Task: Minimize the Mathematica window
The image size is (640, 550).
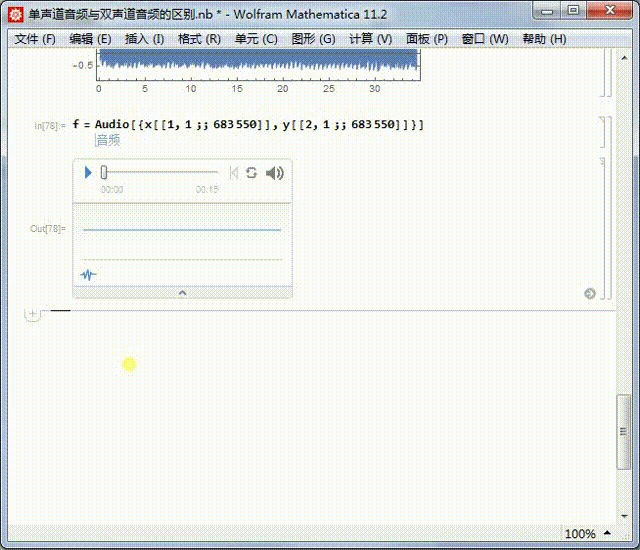Action: pos(547,11)
